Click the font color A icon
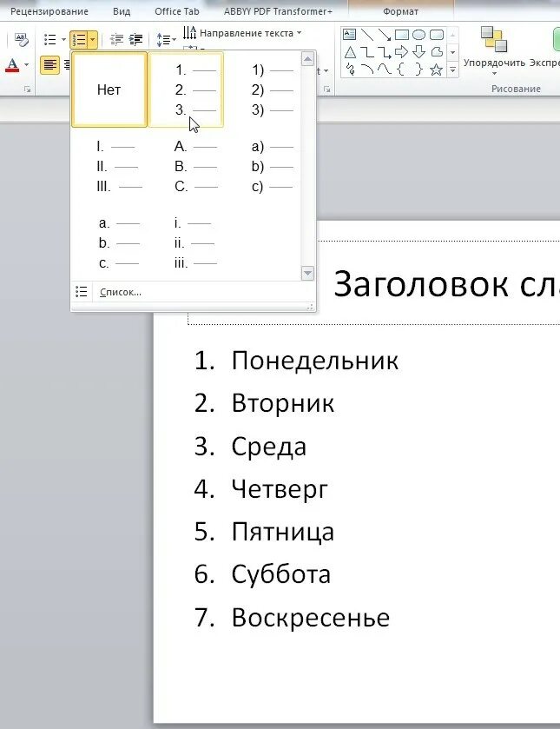Image resolution: width=560 pixels, height=729 pixels. pos(12,64)
